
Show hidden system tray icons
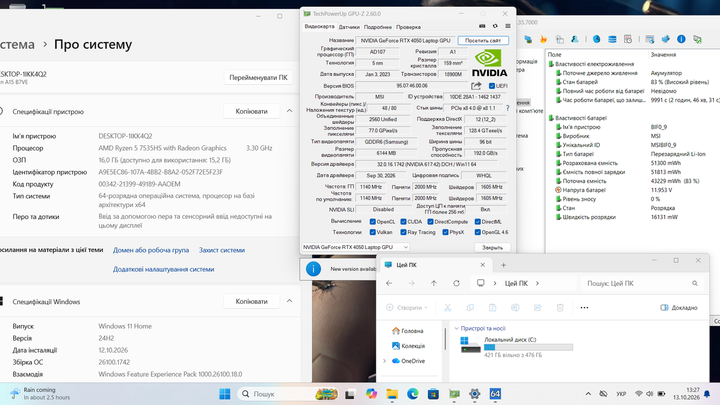pos(588,394)
